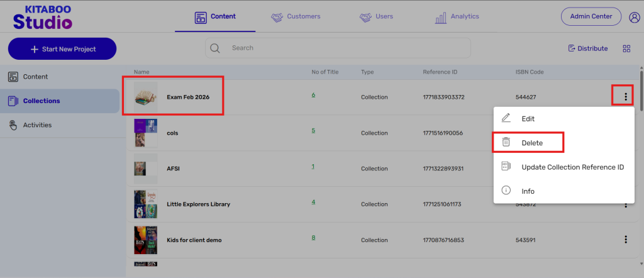Start a new project
Image resolution: width=644 pixels, height=278 pixels.
[62, 49]
